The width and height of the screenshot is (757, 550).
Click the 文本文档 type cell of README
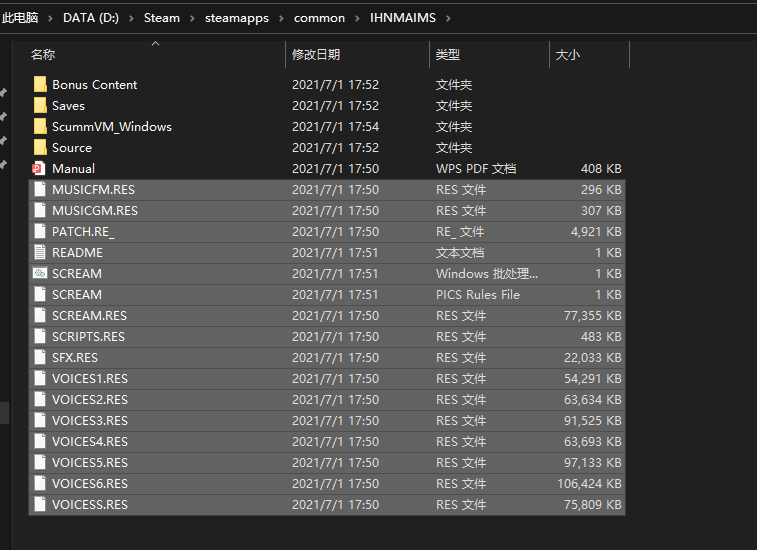click(x=460, y=253)
